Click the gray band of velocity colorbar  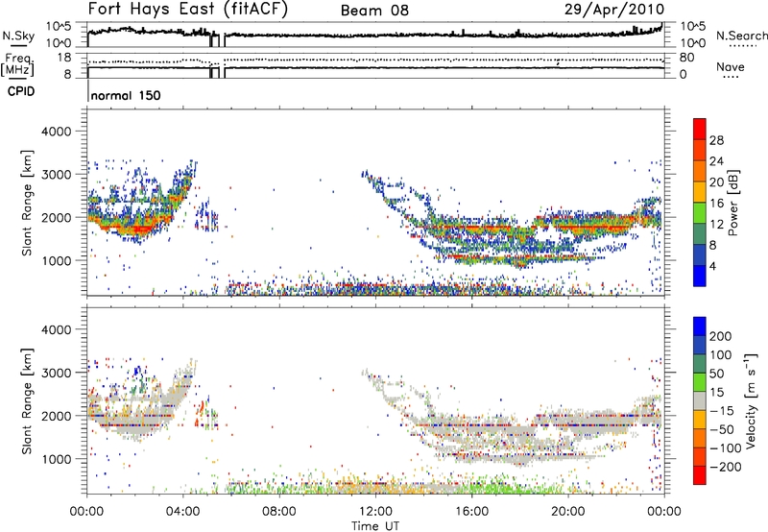[x=700, y=400]
